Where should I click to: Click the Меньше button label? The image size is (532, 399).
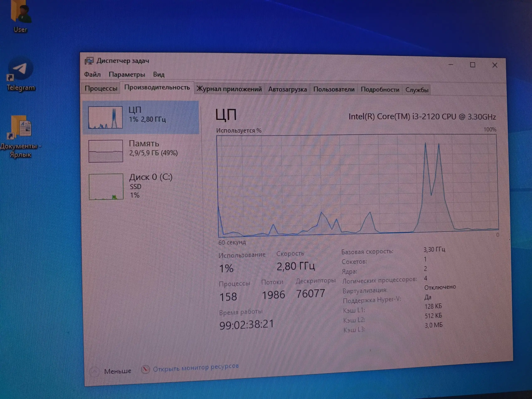pos(118,371)
